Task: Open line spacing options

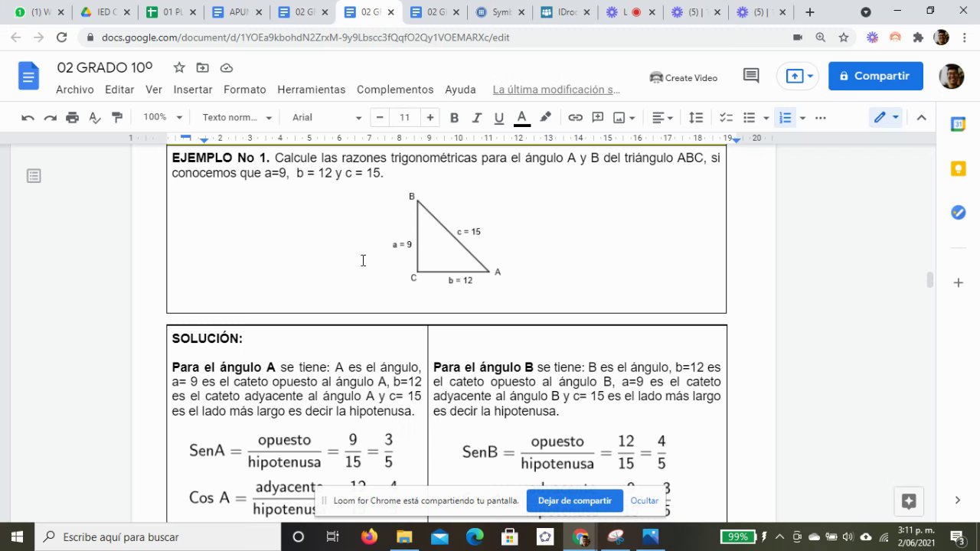Action: [696, 117]
